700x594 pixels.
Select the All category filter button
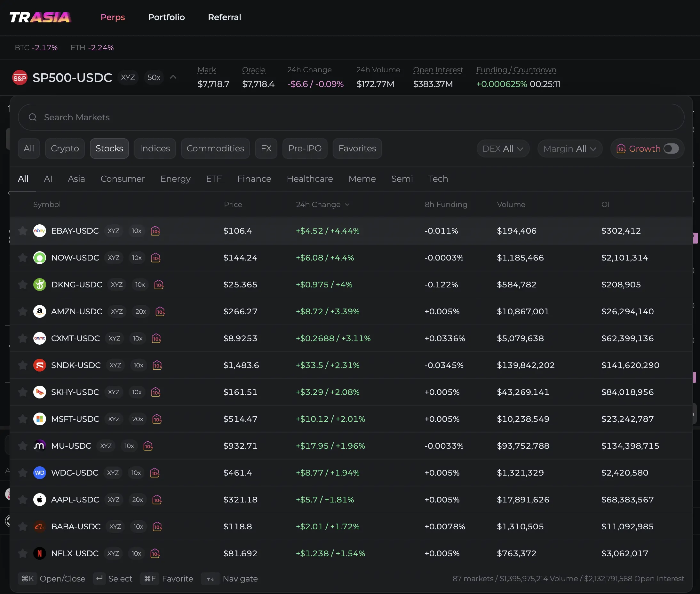pyautogui.click(x=29, y=148)
